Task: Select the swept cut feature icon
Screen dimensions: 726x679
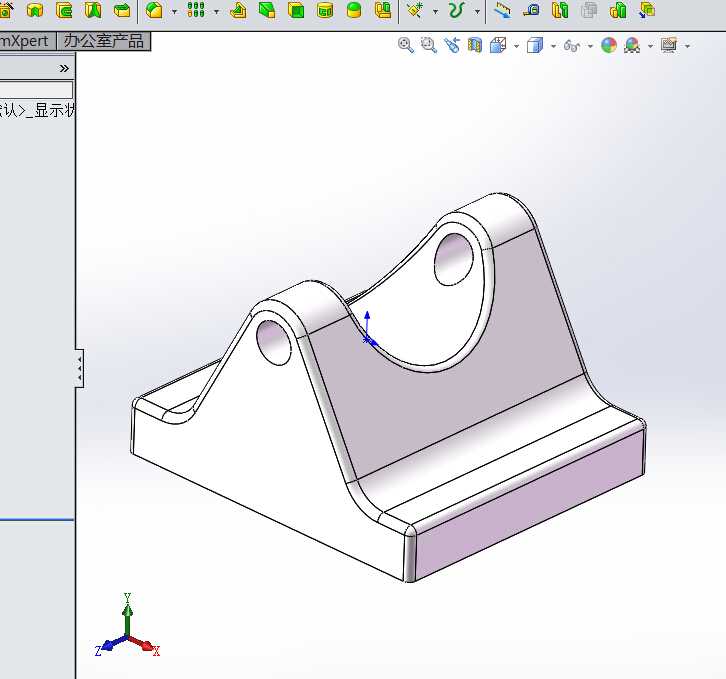Action: [64, 10]
